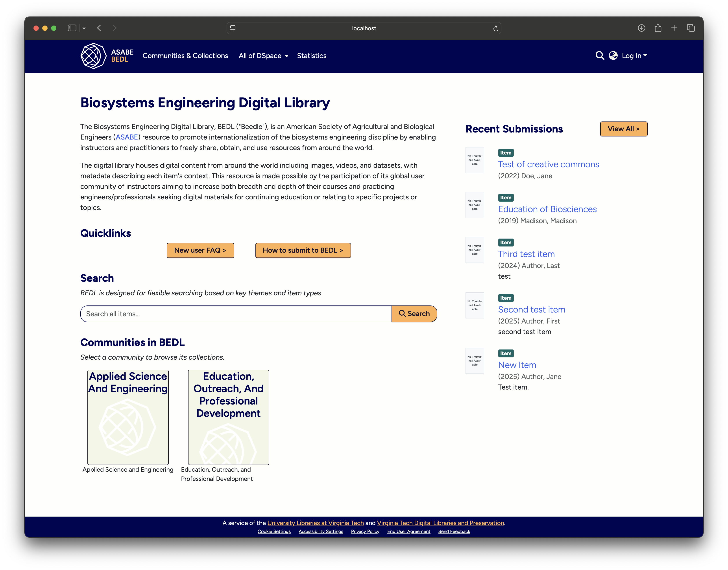
Task: Click the New user FAQ button
Action: [200, 250]
